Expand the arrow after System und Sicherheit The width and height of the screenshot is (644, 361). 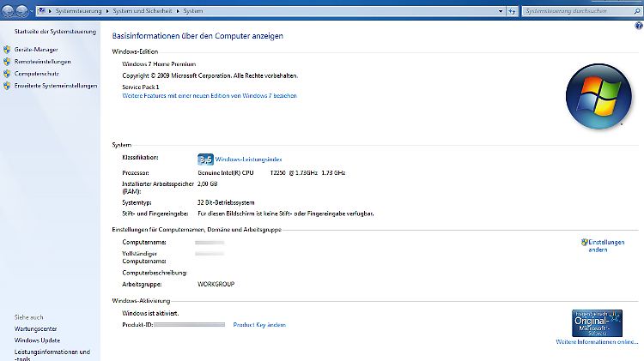pos(176,12)
